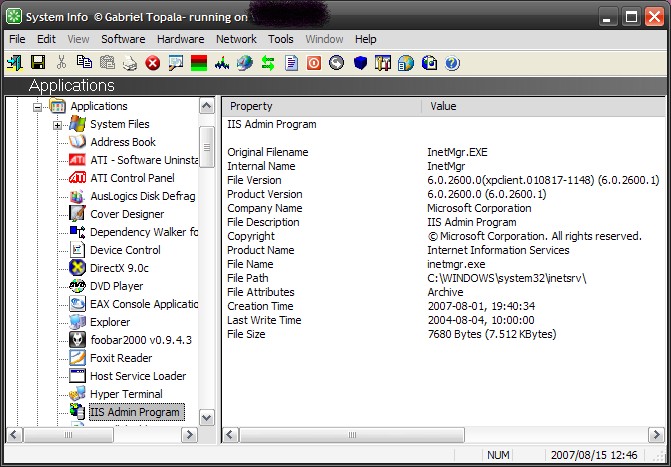Click the System Info title bar icon
This screenshot has width=671, height=467.
[14, 17]
